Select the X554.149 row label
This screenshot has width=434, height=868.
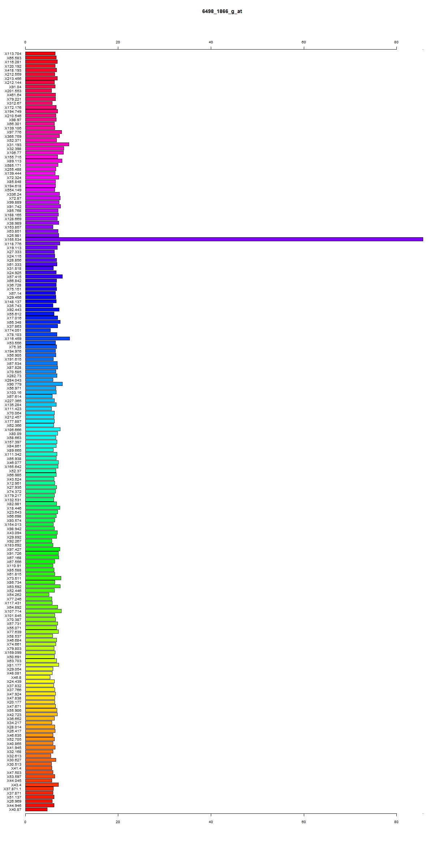coord(13,190)
